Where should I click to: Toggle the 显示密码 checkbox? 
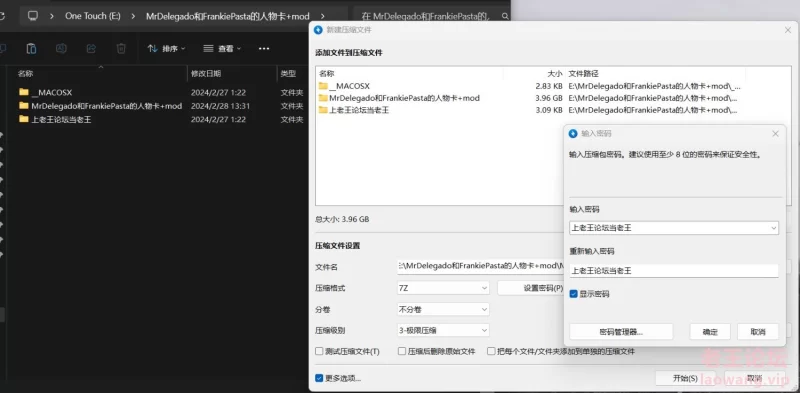(x=573, y=294)
